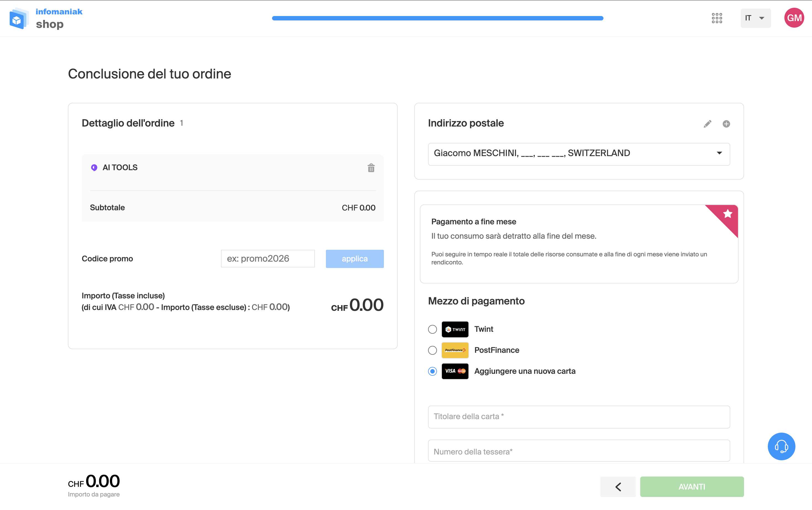Expand the Giacomo MESCHINI address dropdown
The width and height of the screenshot is (812, 510).
click(579, 154)
